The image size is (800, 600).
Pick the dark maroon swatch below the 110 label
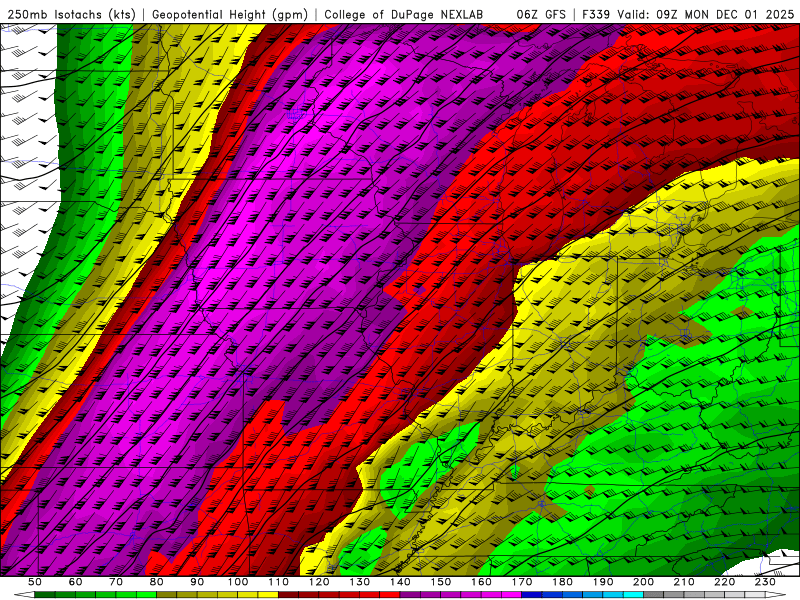tap(288, 594)
